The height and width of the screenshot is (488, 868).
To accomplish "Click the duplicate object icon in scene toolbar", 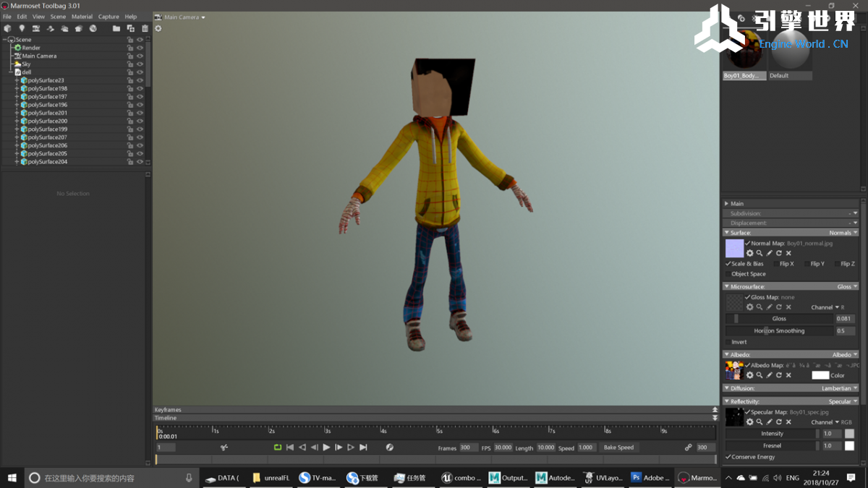I will [x=130, y=29].
